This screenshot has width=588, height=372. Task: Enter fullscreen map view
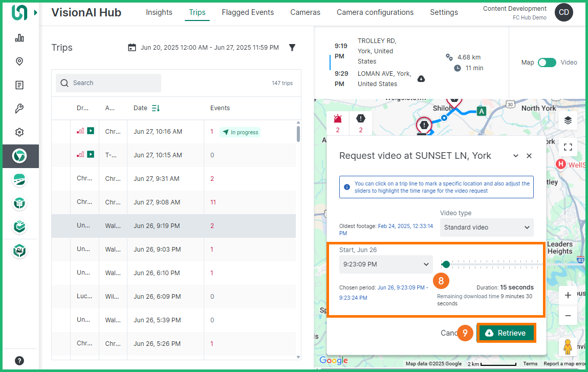point(568,147)
